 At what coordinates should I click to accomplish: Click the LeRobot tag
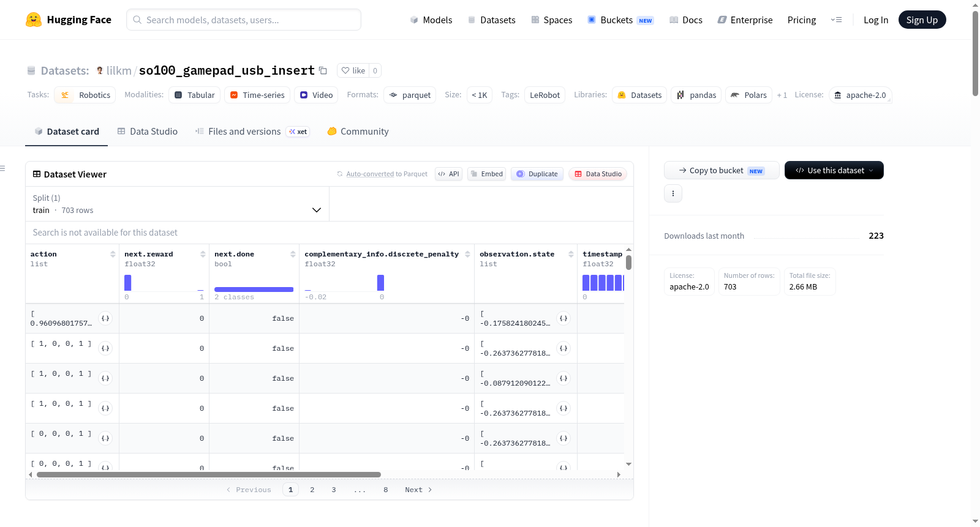[x=545, y=95]
